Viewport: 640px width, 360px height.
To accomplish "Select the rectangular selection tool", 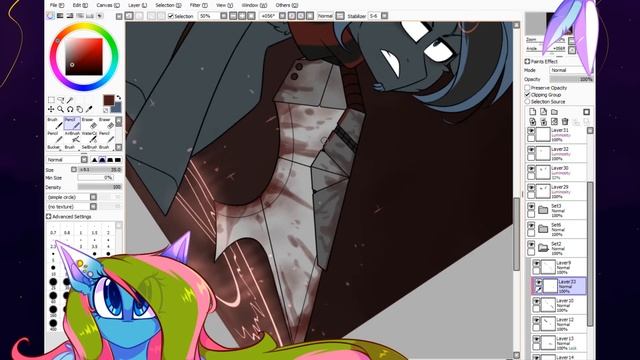I will click(51, 100).
